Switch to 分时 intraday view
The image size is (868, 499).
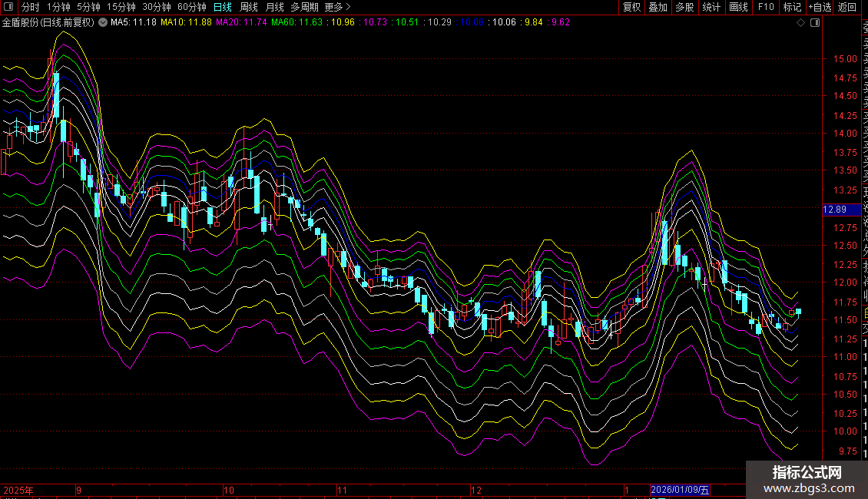point(31,8)
